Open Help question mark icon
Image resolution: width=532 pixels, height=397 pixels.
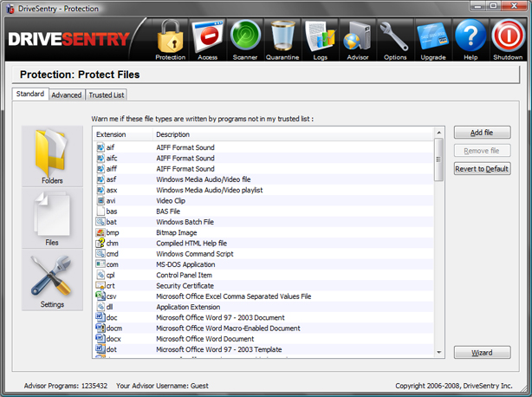point(470,40)
